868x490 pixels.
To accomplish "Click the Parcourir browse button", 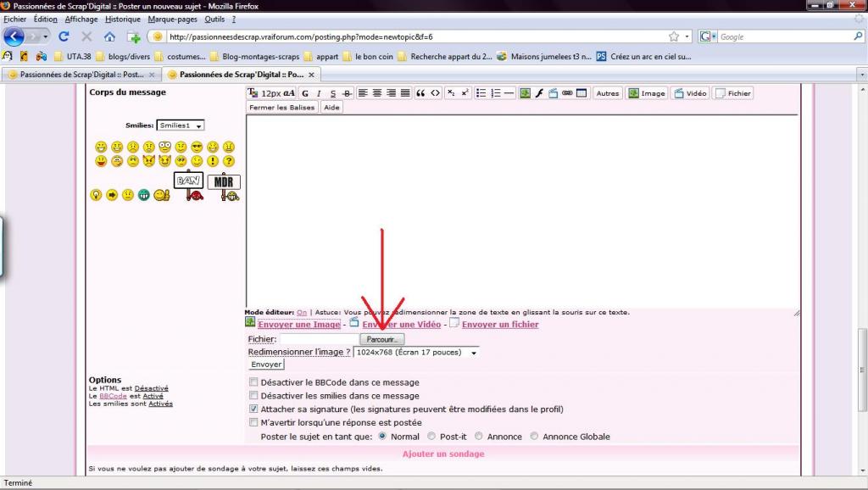I will click(x=382, y=339).
